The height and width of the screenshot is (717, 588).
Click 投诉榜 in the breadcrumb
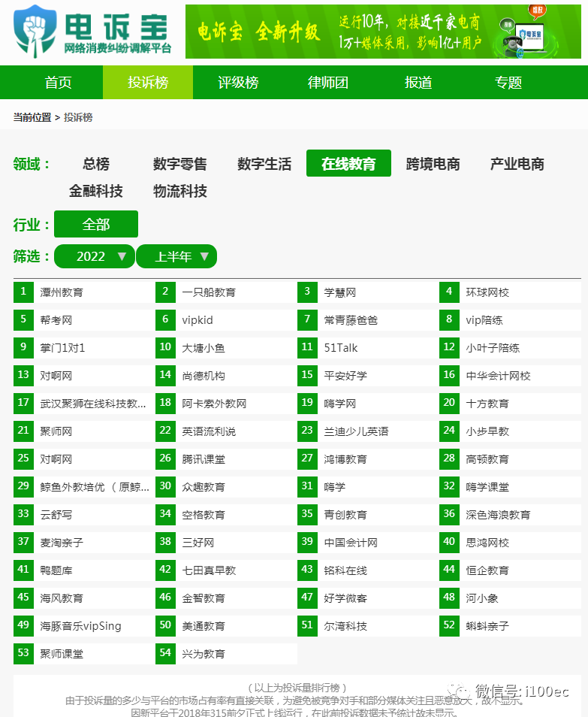click(x=78, y=117)
